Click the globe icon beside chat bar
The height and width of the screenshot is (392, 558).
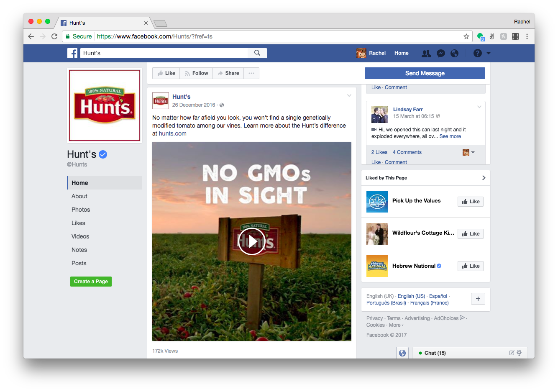coord(402,353)
